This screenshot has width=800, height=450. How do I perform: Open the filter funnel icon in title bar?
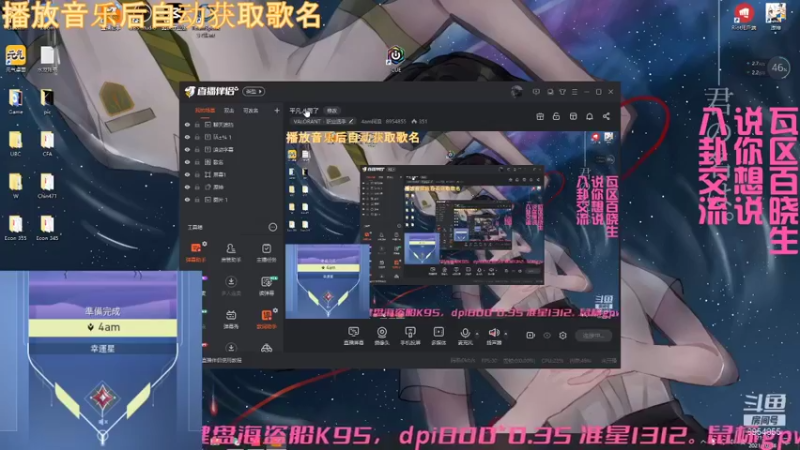point(562,92)
